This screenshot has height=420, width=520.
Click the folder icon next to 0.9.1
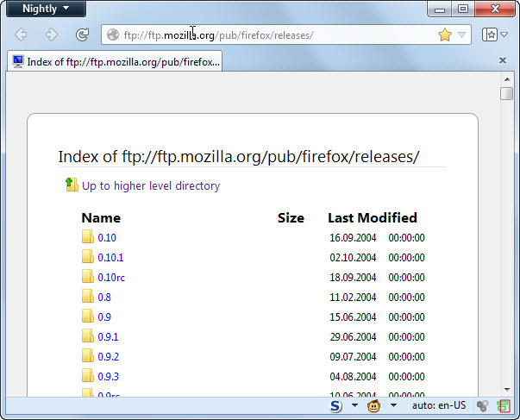pos(88,336)
